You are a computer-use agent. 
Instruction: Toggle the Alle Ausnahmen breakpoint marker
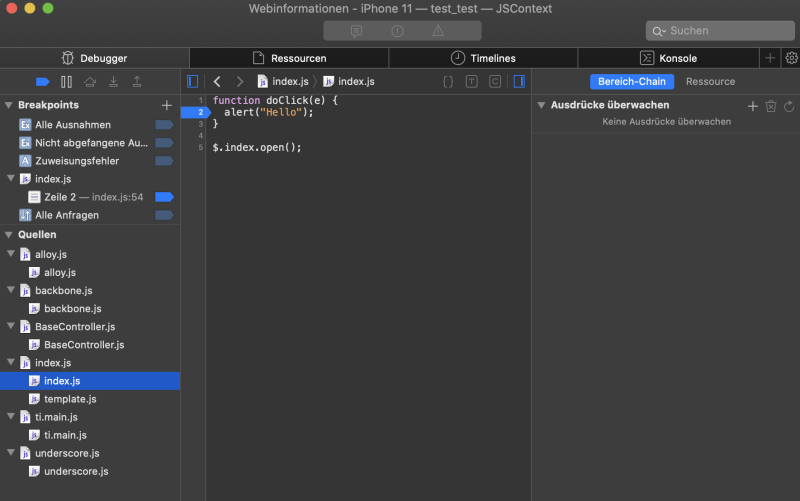tap(164, 124)
